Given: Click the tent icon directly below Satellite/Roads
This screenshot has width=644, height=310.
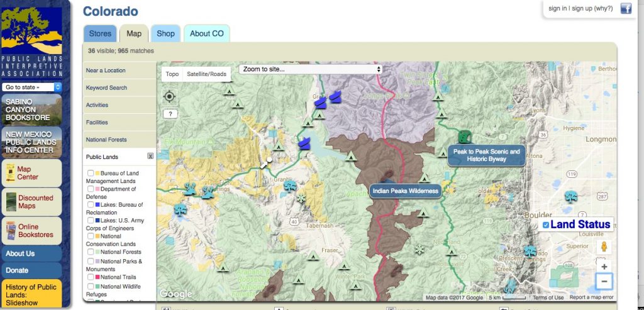Looking at the screenshot, I should [x=229, y=90].
